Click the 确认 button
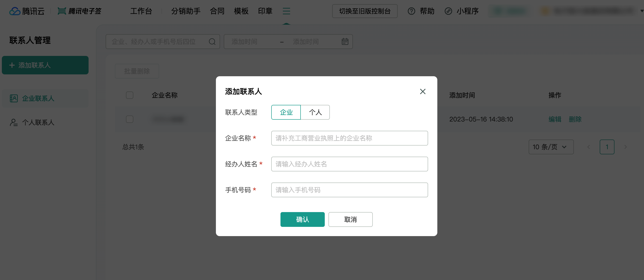This screenshot has height=280, width=644. (x=302, y=219)
